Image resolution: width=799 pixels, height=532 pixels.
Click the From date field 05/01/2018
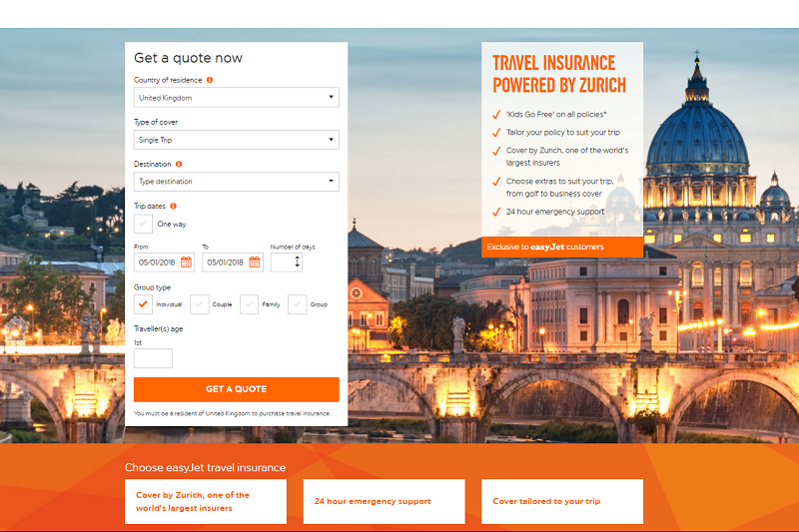click(x=164, y=263)
